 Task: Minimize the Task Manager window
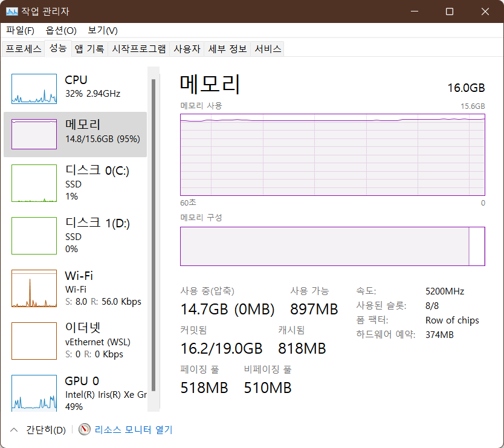[415, 11]
